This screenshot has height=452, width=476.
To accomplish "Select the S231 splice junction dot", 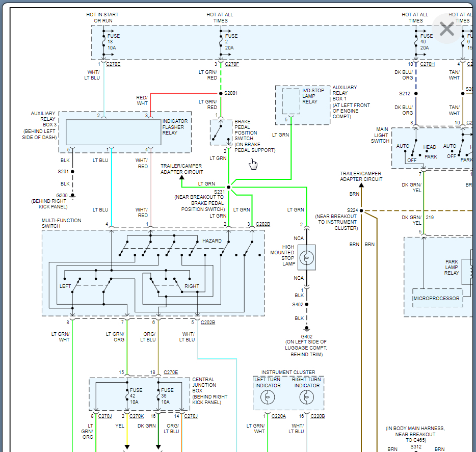I will [x=228, y=188].
